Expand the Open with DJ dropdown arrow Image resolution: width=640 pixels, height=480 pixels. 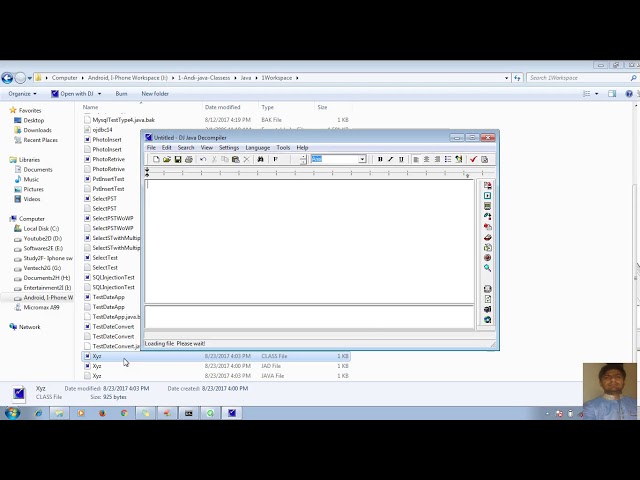pyautogui.click(x=99, y=94)
